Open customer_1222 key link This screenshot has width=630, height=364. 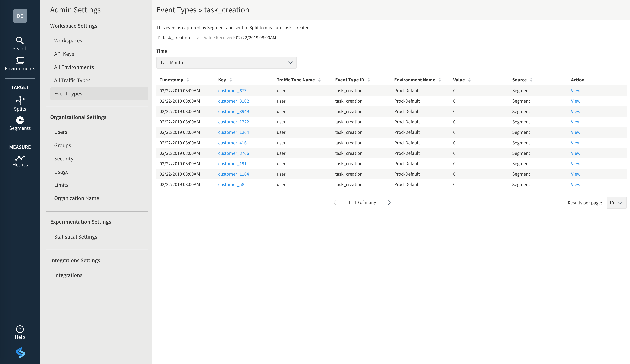[234, 122]
